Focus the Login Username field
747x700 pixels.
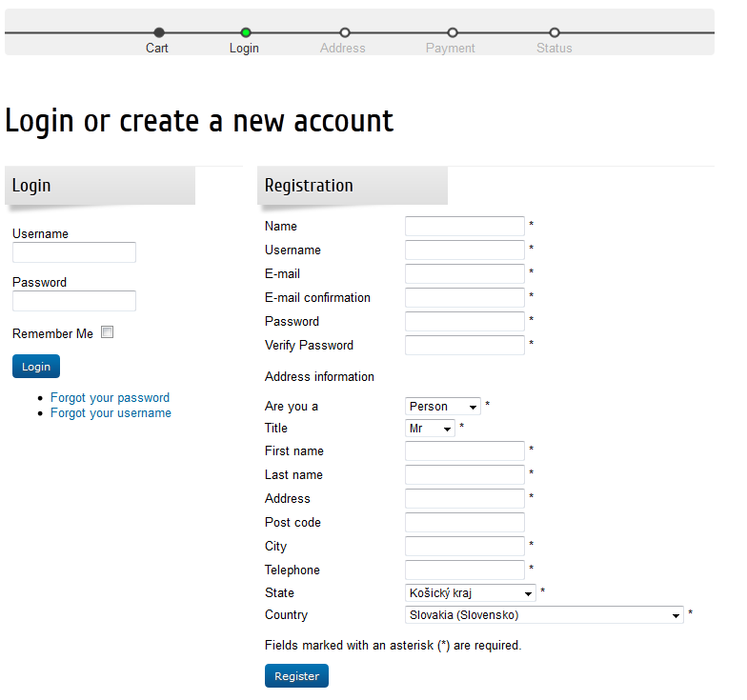74,252
